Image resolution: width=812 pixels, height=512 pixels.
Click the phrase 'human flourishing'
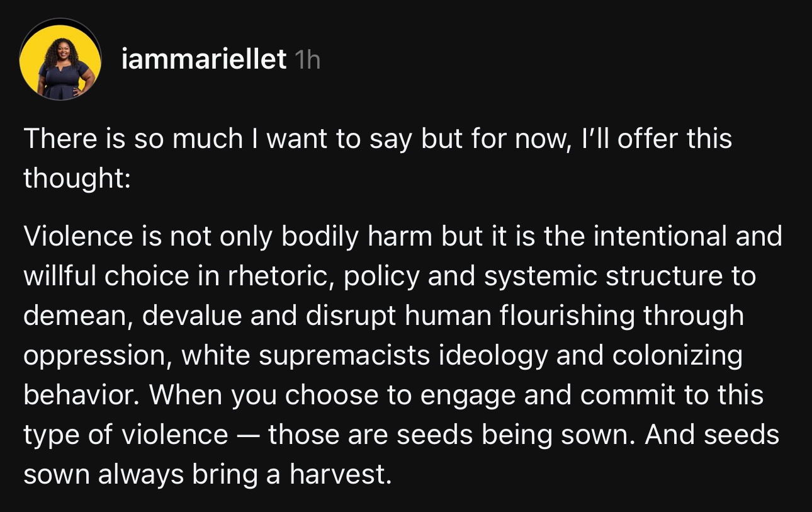[x=520, y=317]
